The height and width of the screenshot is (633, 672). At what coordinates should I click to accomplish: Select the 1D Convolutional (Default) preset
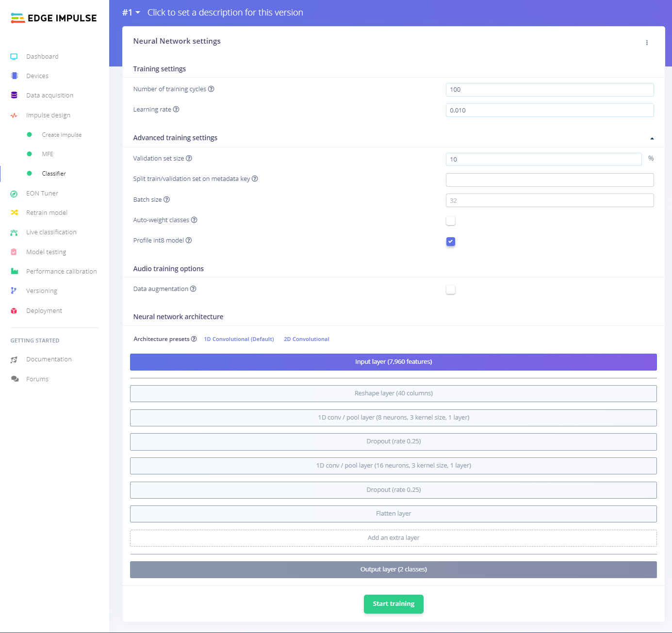click(239, 339)
